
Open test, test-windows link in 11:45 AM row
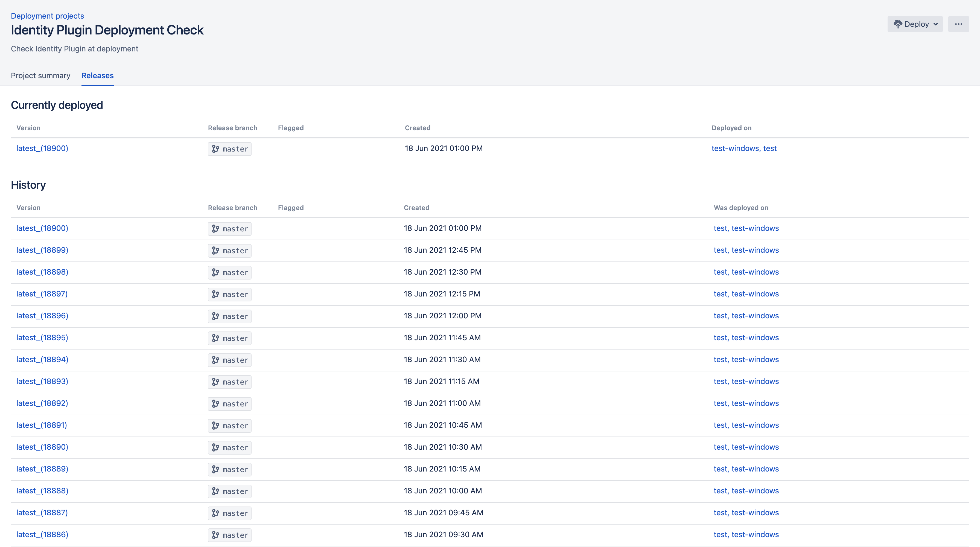(746, 337)
